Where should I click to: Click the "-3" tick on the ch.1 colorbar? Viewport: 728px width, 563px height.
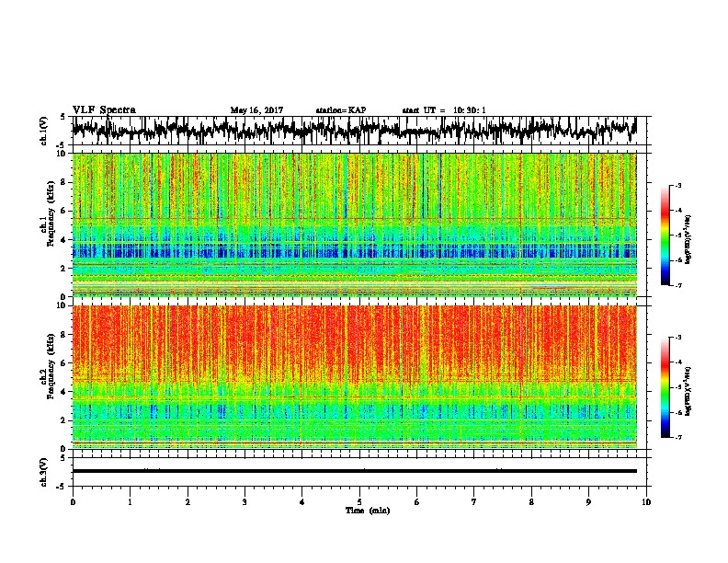(x=678, y=185)
